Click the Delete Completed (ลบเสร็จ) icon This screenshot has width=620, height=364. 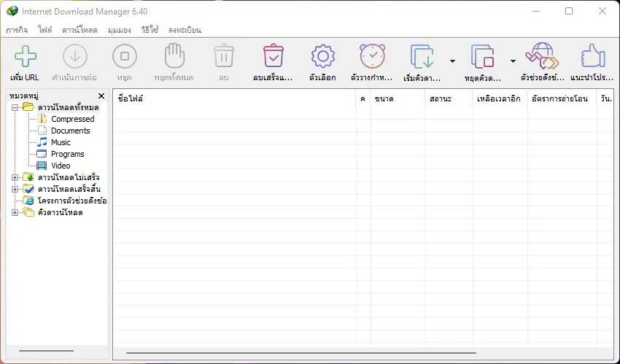[x=274, y=56]
